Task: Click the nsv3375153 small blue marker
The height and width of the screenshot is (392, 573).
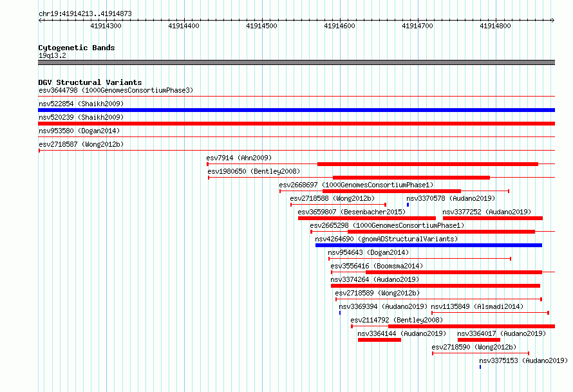Action: click(x=480, y=367)
